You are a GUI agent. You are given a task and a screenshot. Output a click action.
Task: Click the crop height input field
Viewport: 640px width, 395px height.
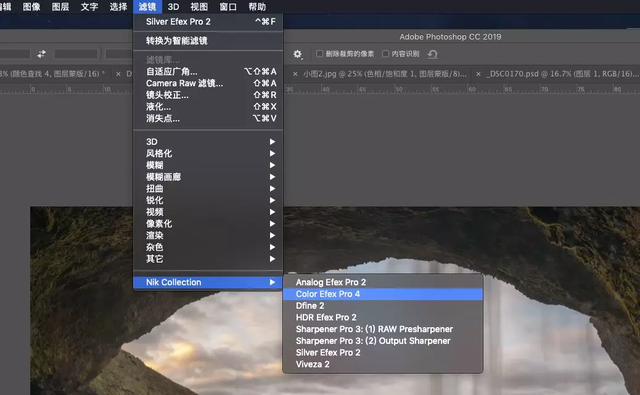point(76,54)
